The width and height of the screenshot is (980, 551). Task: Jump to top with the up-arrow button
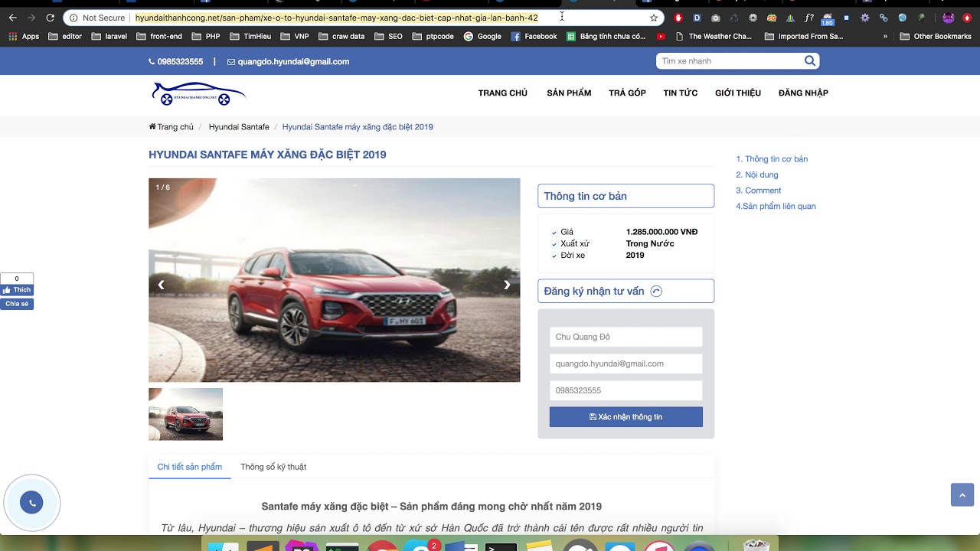tap(962, 494)
